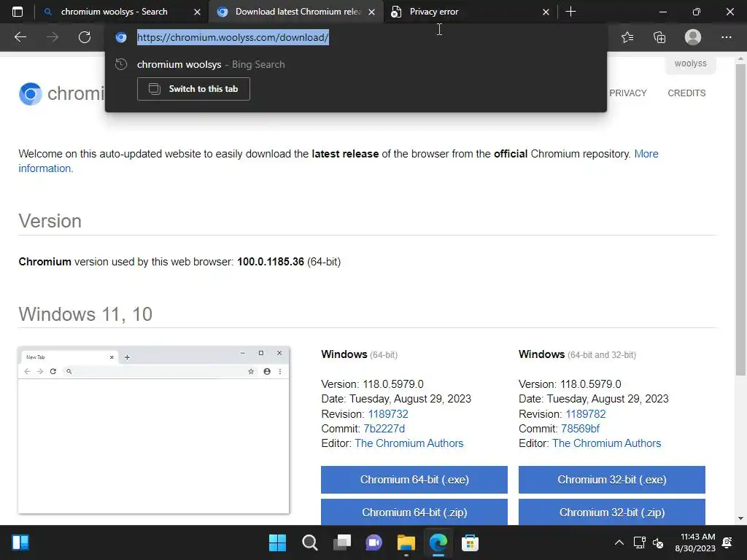
Task: Click the Switch to this tab button
Action: 193,89
